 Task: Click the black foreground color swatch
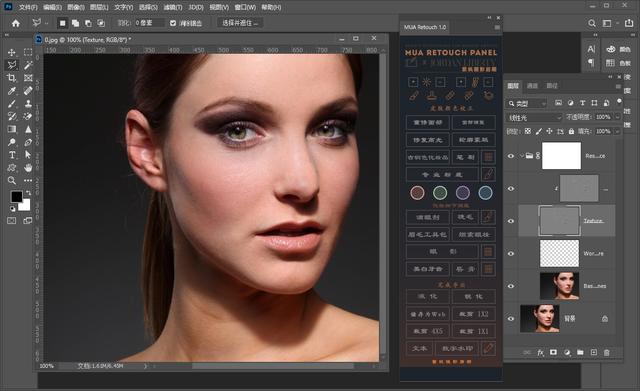coord(16,197)
